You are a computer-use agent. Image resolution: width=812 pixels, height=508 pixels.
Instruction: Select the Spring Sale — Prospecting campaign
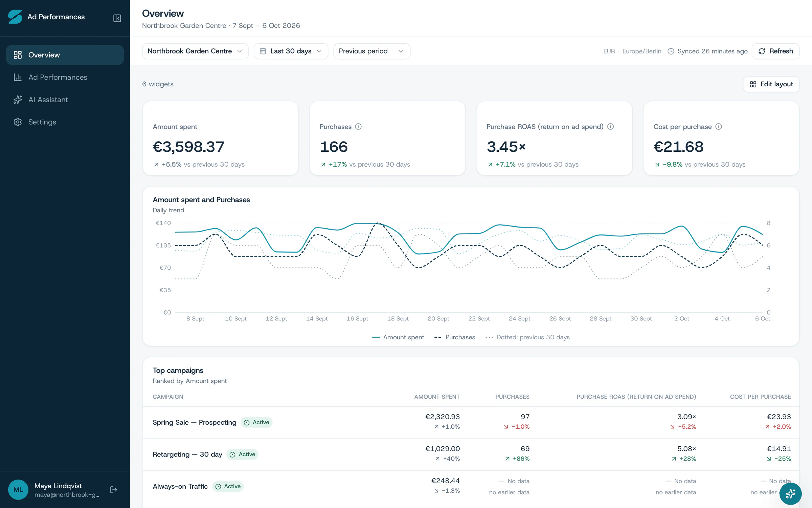coord(195,422)
